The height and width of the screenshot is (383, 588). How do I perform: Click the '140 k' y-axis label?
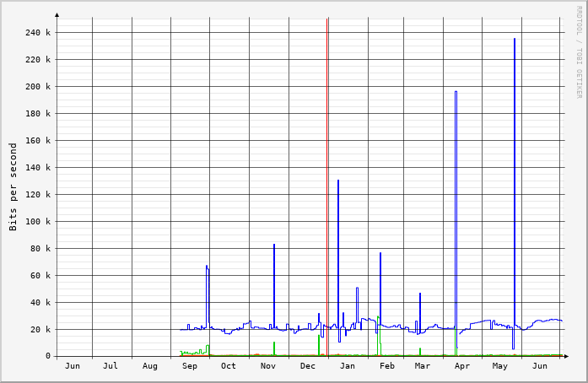(38, 168)
